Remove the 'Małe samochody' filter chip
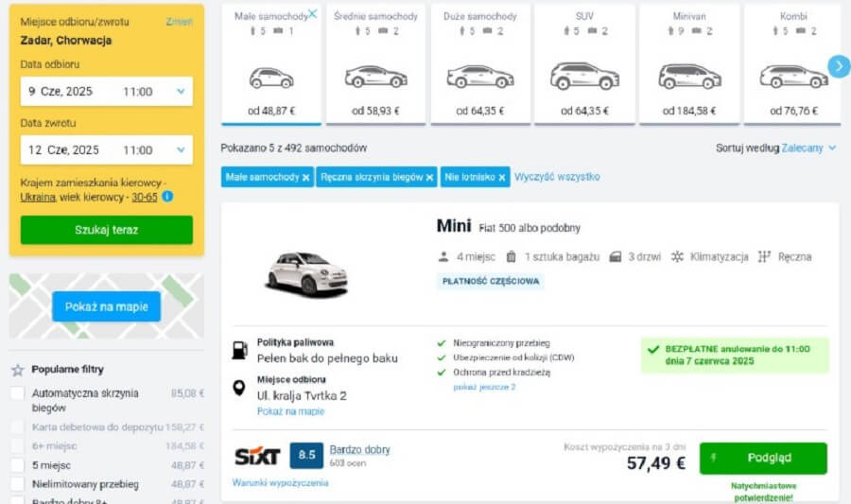The image size is (851, 504). click(305, 177)
